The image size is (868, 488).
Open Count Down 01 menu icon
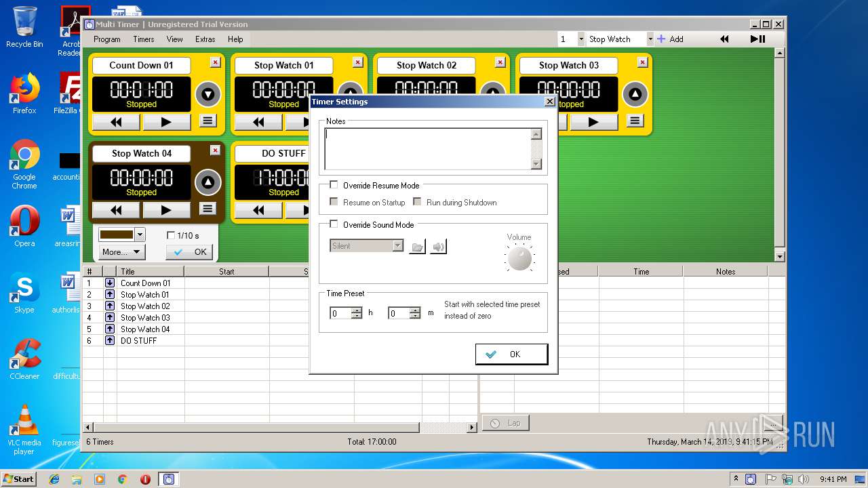(x=208, y=121)
